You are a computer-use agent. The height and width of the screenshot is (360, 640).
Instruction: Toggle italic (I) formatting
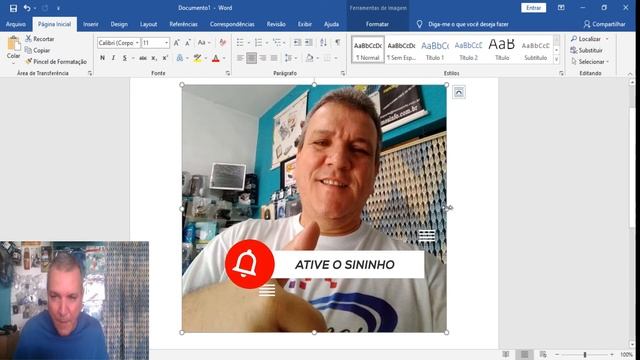pyautogui.click(x=113, y=58)
